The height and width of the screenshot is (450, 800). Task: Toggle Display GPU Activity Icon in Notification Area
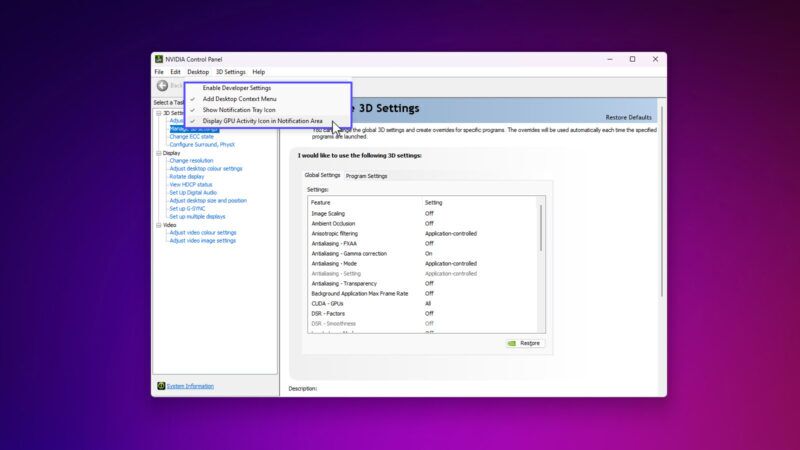click(262, 121)
